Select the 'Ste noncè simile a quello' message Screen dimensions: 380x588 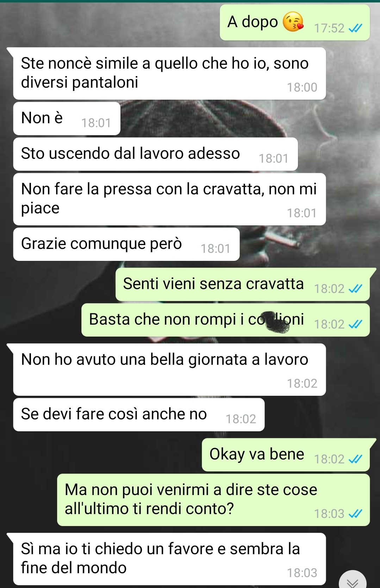point(169,73)
